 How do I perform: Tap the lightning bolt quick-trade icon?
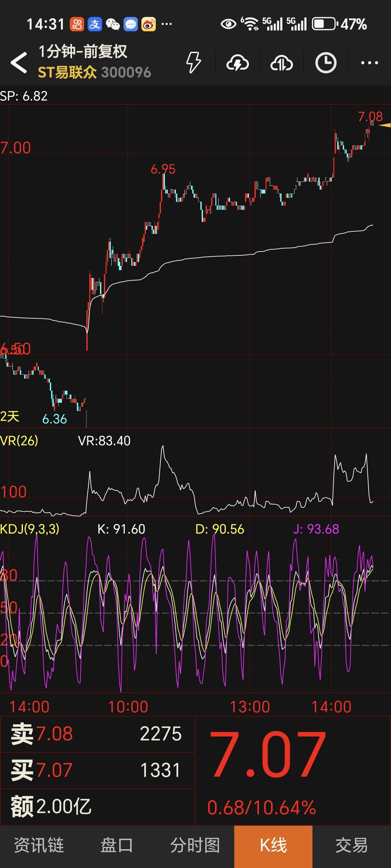coord(194,62)
